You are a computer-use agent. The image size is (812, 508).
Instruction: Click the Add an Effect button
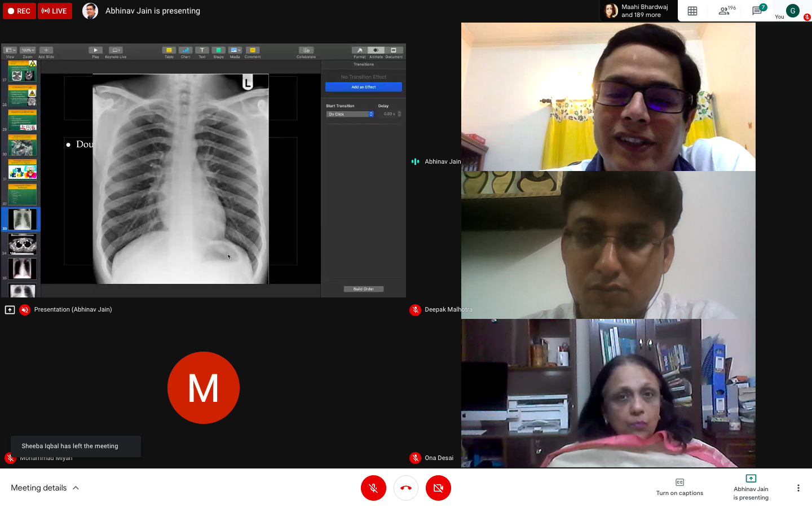tap(363, 87)
